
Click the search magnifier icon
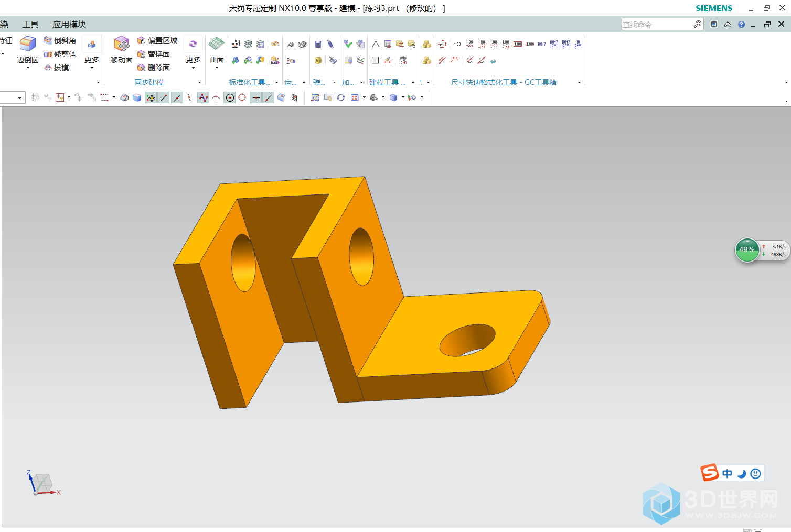pos(697,24)
